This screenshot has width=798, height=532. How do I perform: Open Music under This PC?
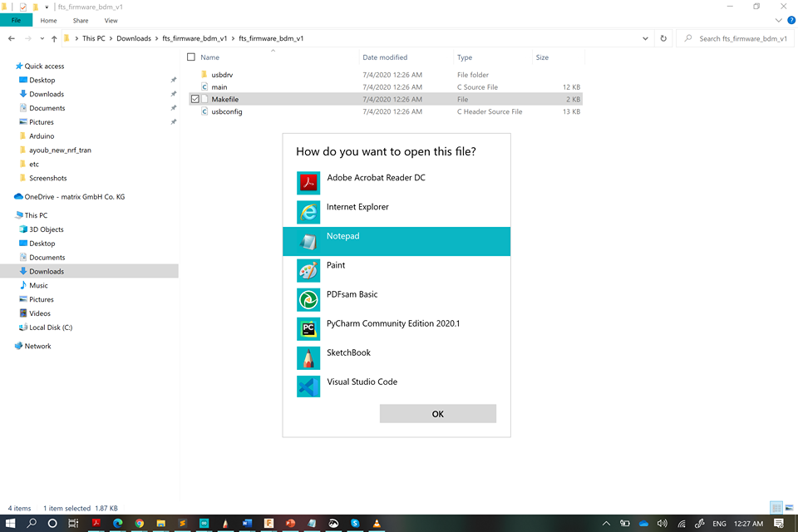coord(38,286)
